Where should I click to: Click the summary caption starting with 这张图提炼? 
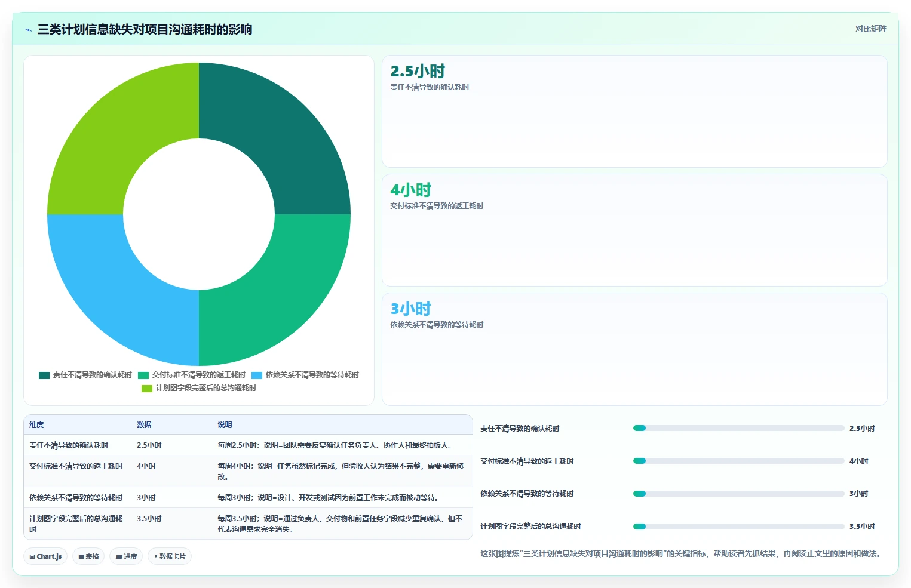click(x=680, y=554)
